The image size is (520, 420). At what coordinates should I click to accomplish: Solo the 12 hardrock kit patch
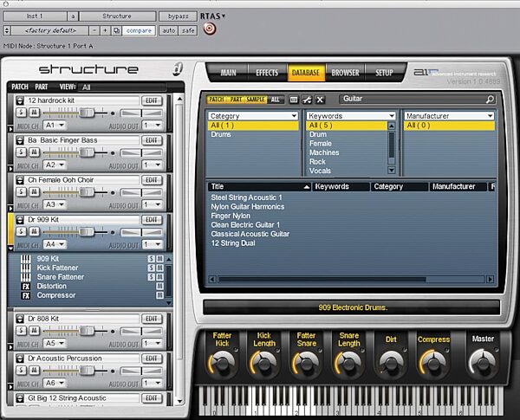point(21,113)
